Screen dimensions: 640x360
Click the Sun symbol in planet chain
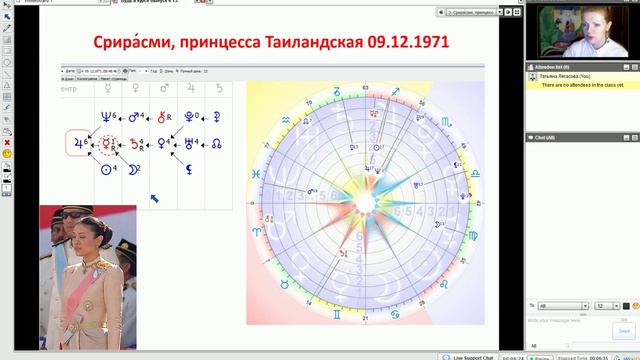pos(106,170)
